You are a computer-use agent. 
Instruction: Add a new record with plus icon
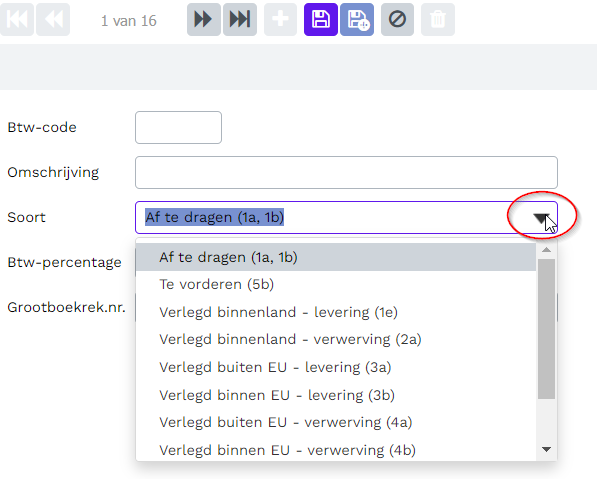tap(281, 19)
